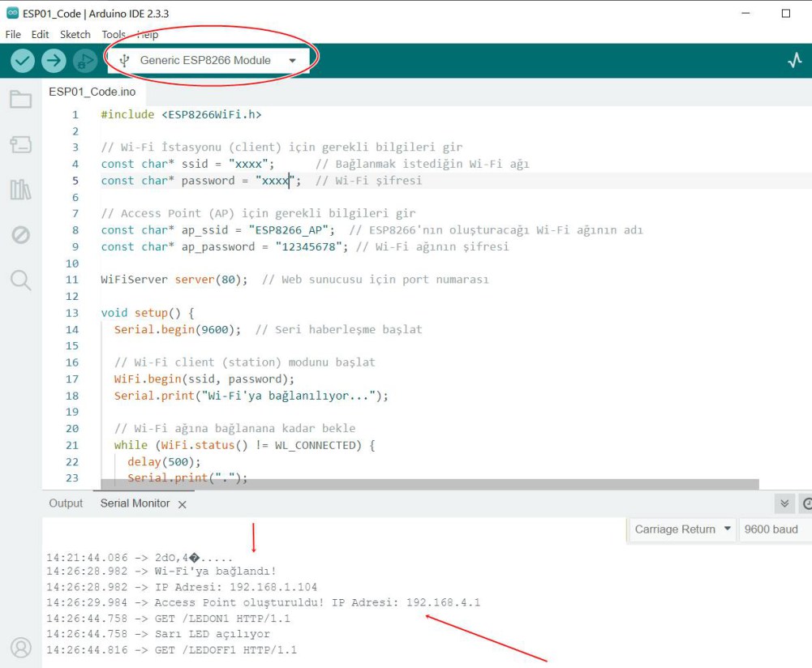Click the comment "Wi-Fi ağına bağlanana kadar bekle"
The image size is (812, 668).
click(x=234, y=428)
